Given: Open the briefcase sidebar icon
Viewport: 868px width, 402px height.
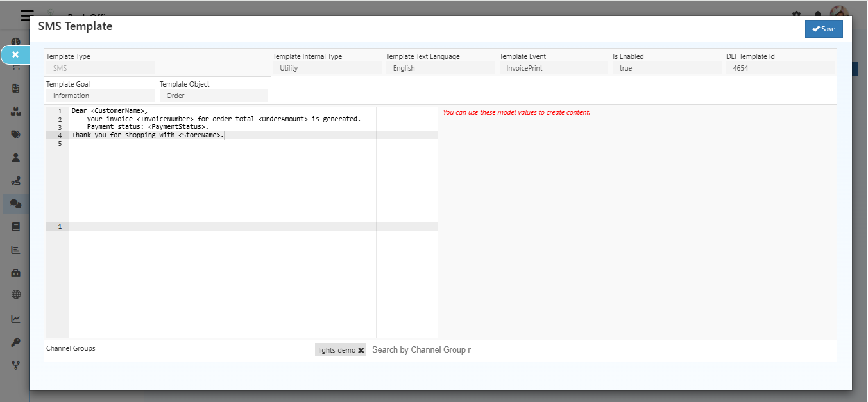Looking at the screenshot, I should pyautogui.click(x=16, y=273).
